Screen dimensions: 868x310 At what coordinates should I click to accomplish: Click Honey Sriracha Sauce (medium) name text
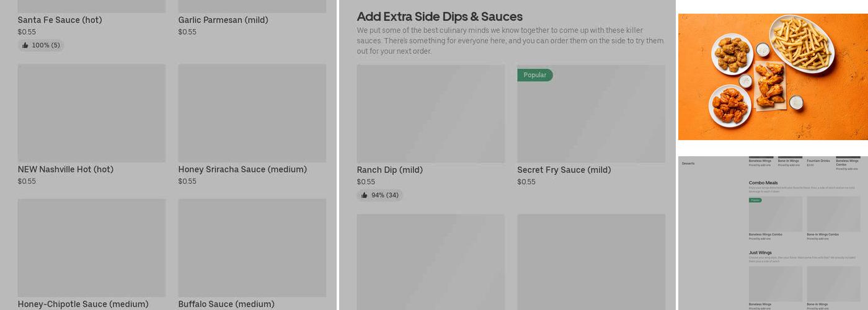pyautogui.click(x=242, y=169)
